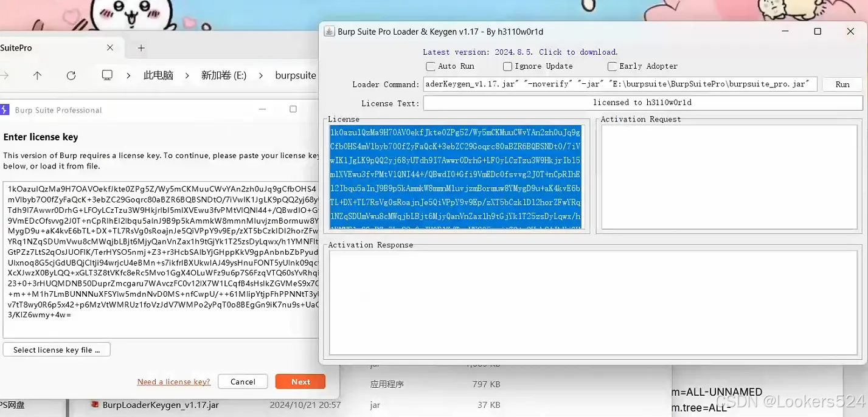Maximize the Burp Suite Professional dialog

point(293,109)
